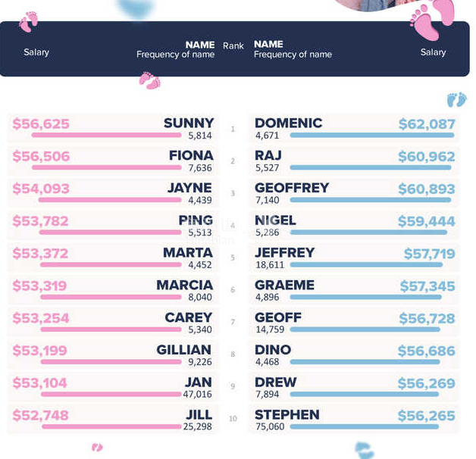Screen dimensions: 476x459
Task: Click the name SUNNY
Action: tap(189, 123)
